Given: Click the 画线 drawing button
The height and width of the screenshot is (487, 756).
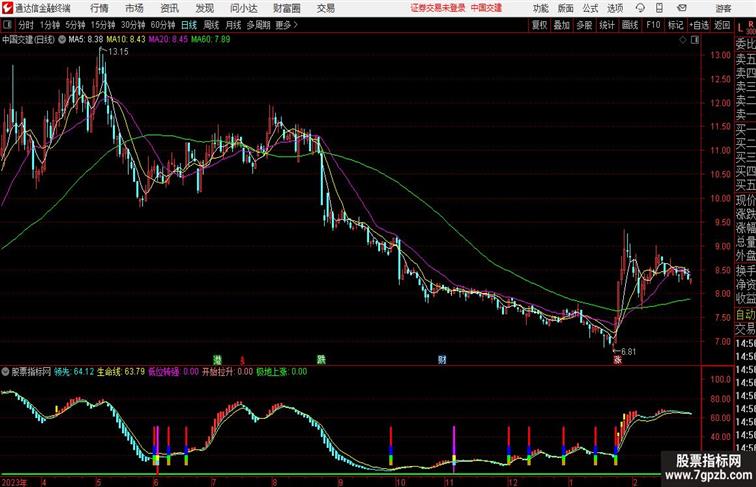Looking at the screenshot, I should tap(630, 25).
